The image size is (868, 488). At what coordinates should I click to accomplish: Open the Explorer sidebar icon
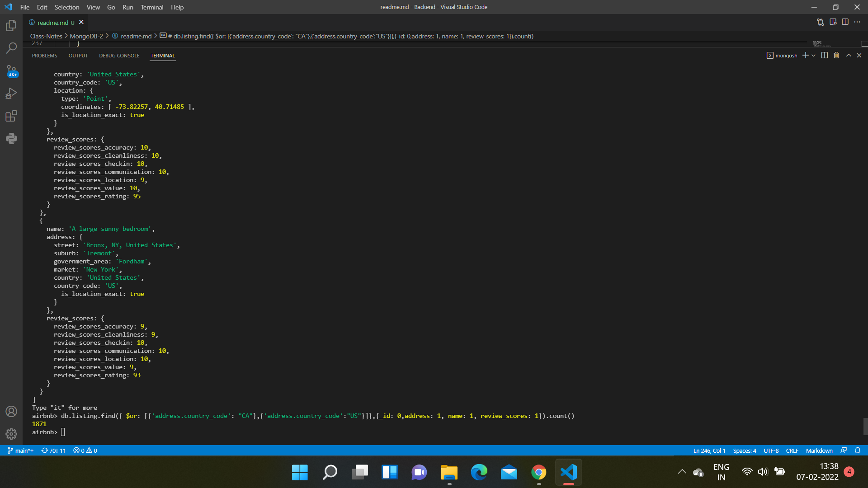click(x=11, y=26)
